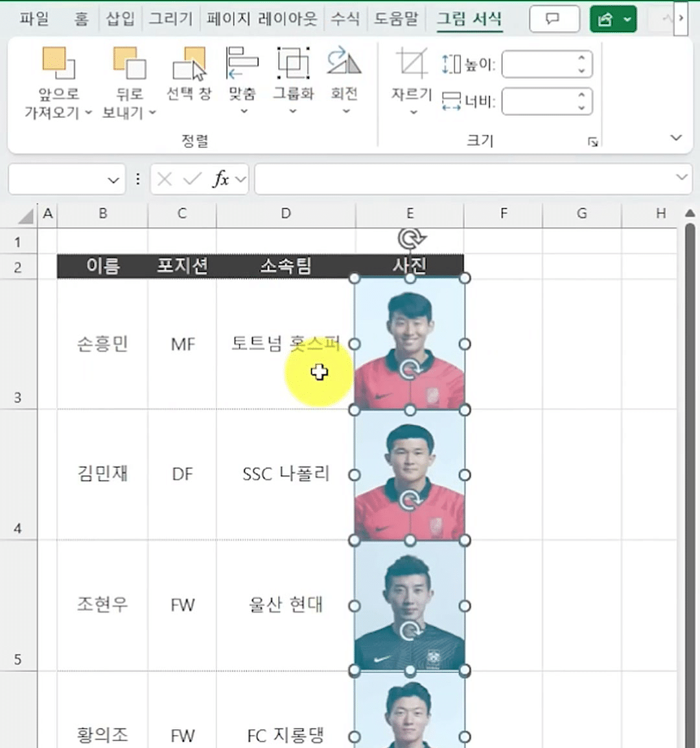700x748 pixels.
Task: Click the 앞으로 가져오기 (Bring Forward) icon
Action: click(58, 62)
